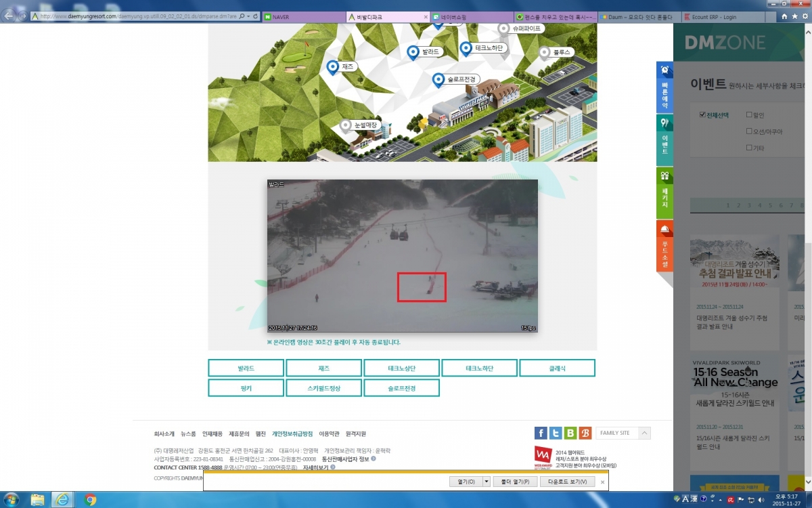This screenshot has height=508, width=812.
Task: Select the 펑키 webcam button
Action: click(246, 388)
